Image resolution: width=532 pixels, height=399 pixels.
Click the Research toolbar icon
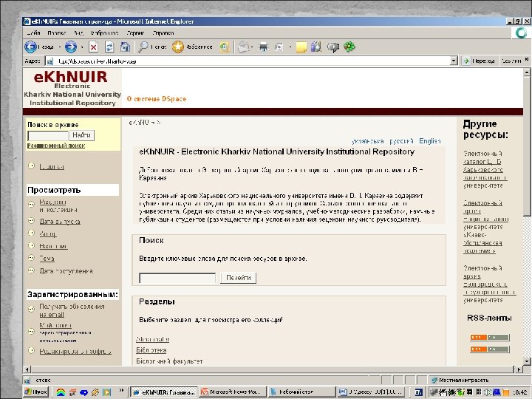pos(316,47)
